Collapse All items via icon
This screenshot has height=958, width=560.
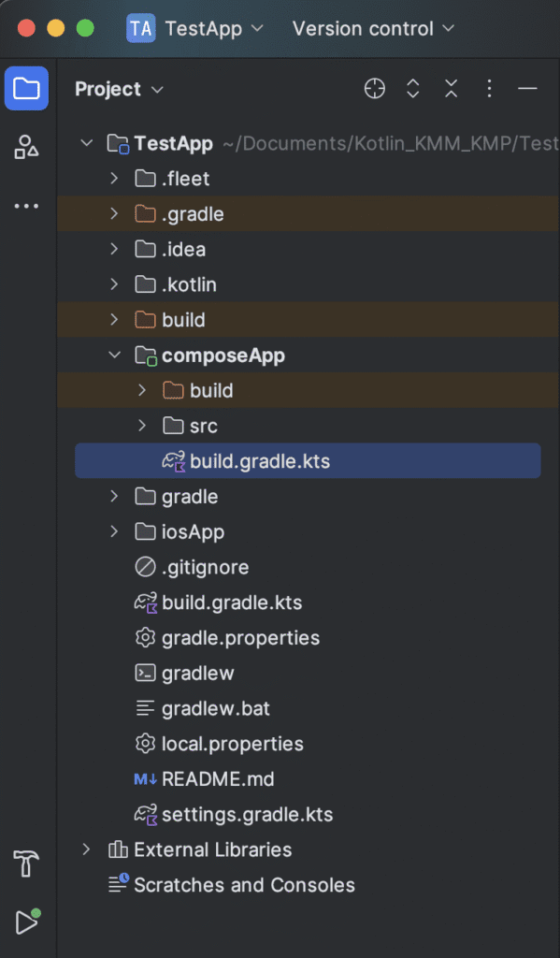451,88
